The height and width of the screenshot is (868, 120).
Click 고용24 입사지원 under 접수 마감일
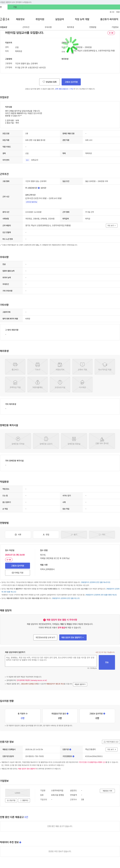tap(17, 566)
